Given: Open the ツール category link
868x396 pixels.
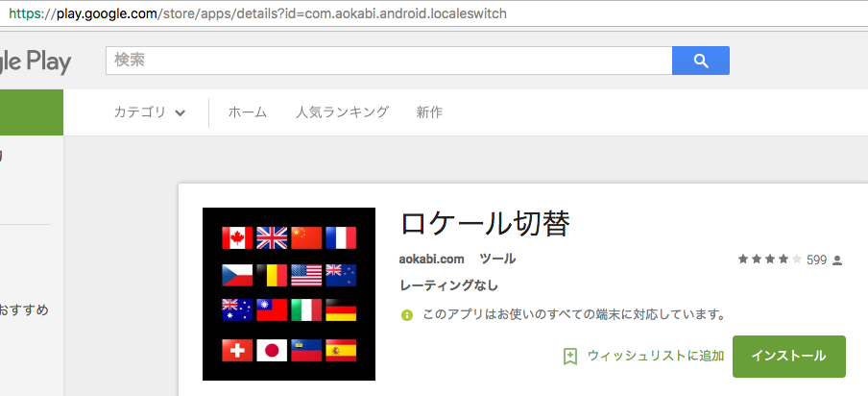Looking at the screenshot, I should pos(497,259).
